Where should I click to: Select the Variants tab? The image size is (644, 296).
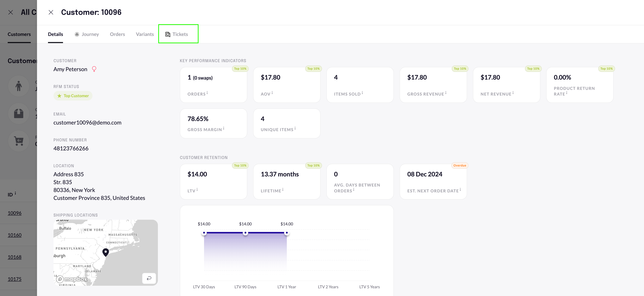tap(145, 34)
